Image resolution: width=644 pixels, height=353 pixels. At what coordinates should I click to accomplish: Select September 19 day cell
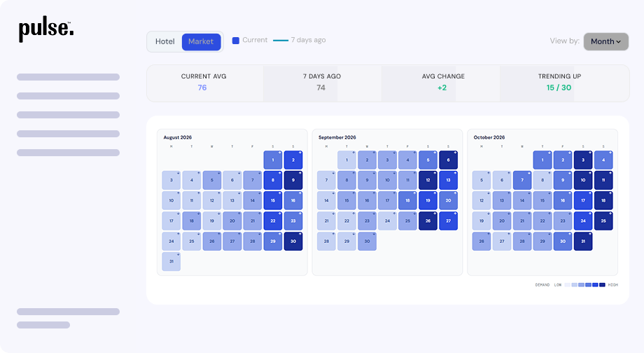click(x=428, y=200)
